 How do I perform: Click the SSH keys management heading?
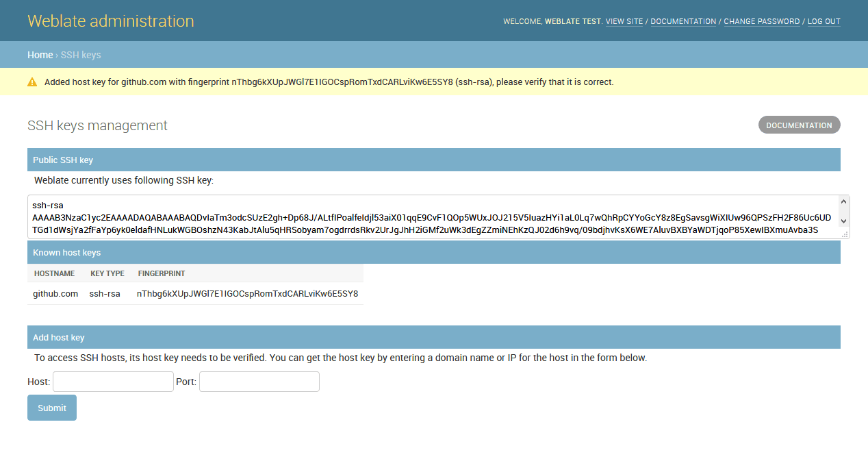[x=97, y=125]
